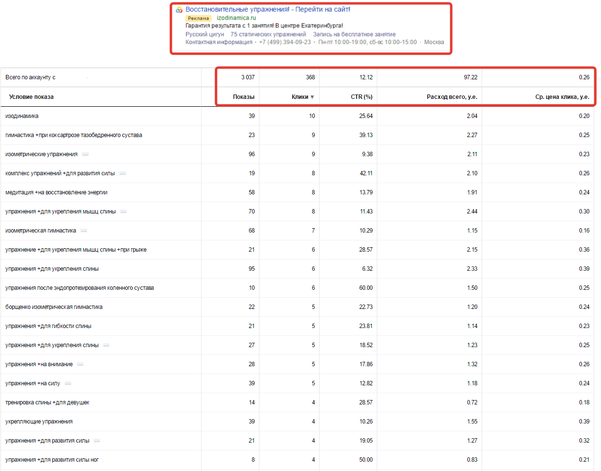Sort the table by the Клики arrow
The height and width of the screenshot is (471, 601).
[x=312, y=97]
